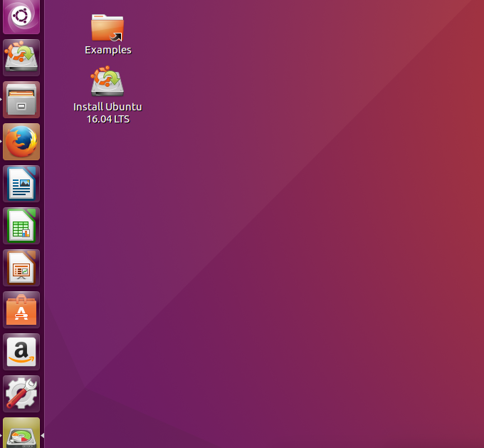
Task: Click the "Install Ubuntu 16.04 LTS" label
Action: 107,113
